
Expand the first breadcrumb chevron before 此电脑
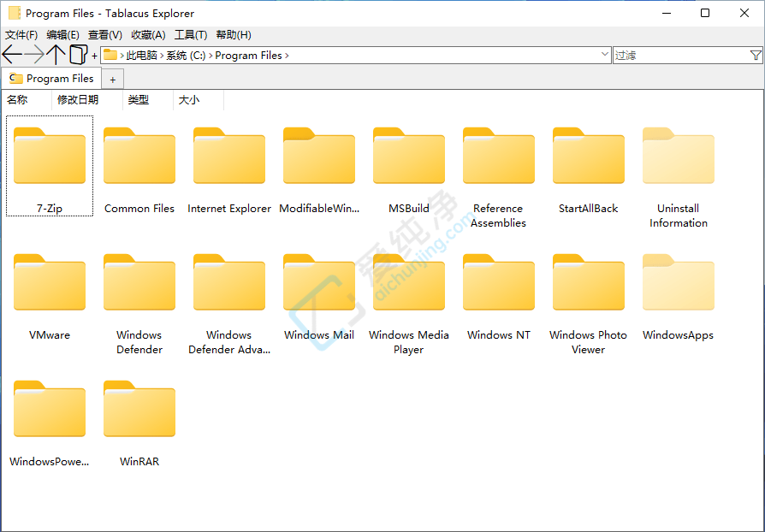(x=122, y=56)
